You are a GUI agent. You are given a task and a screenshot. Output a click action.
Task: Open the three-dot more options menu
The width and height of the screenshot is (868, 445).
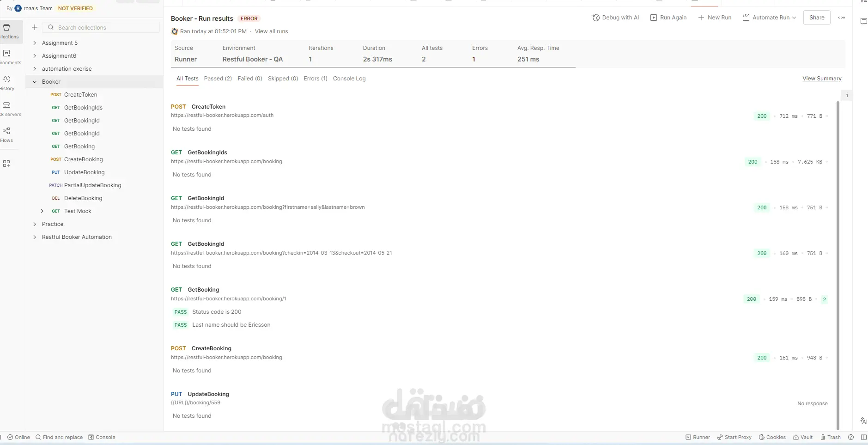(x=842, y=18)
